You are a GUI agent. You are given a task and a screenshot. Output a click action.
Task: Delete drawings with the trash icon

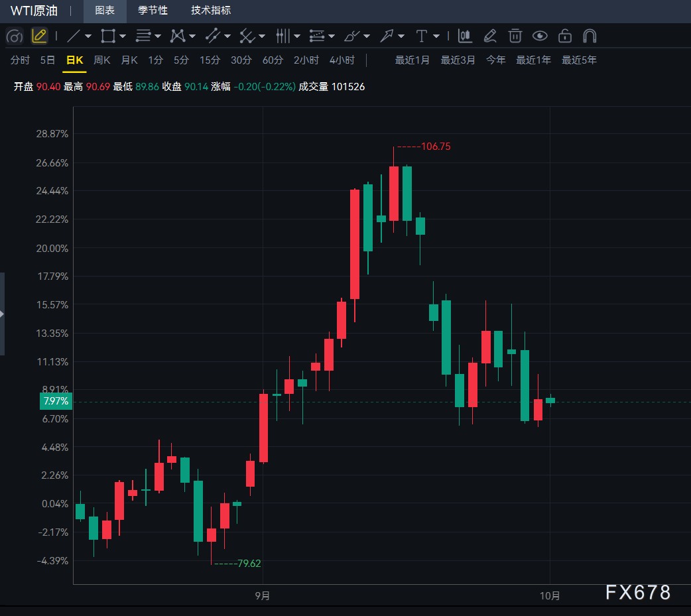[515, 36]
